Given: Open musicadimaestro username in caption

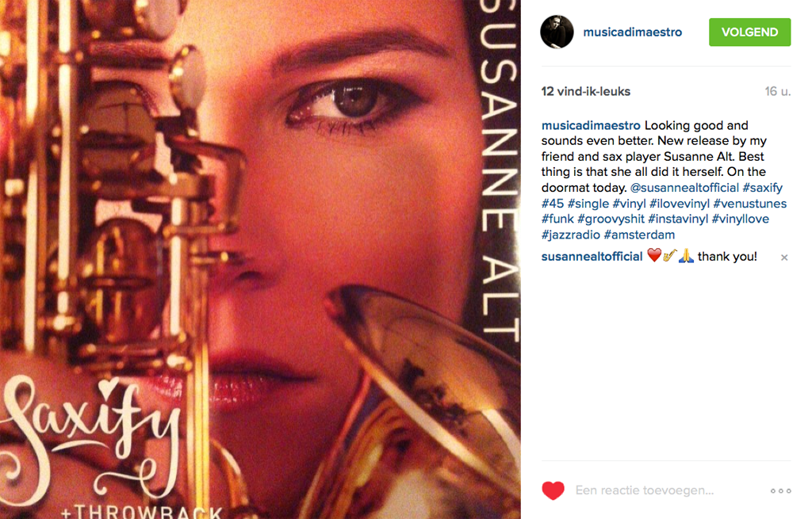Looking at the screenshot, I should 591,125.
